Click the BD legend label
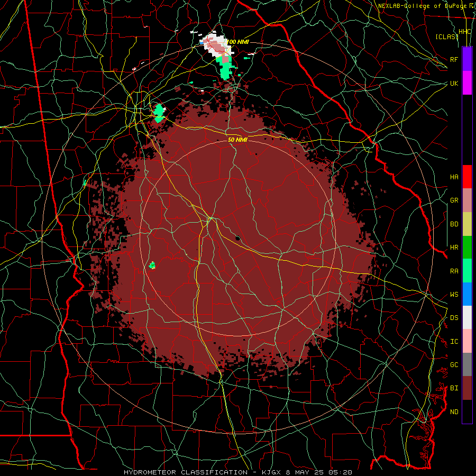 pyautogui.click(x=454, y=224)
